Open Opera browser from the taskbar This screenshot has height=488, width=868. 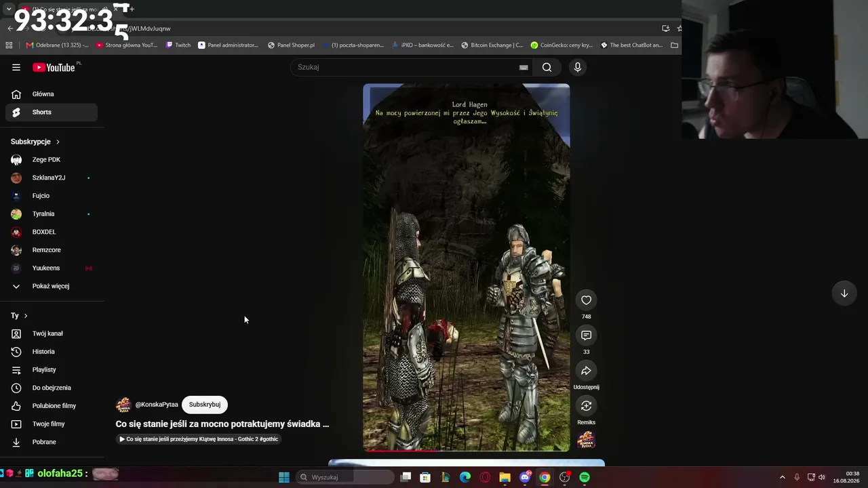click(x=485, y=477)
